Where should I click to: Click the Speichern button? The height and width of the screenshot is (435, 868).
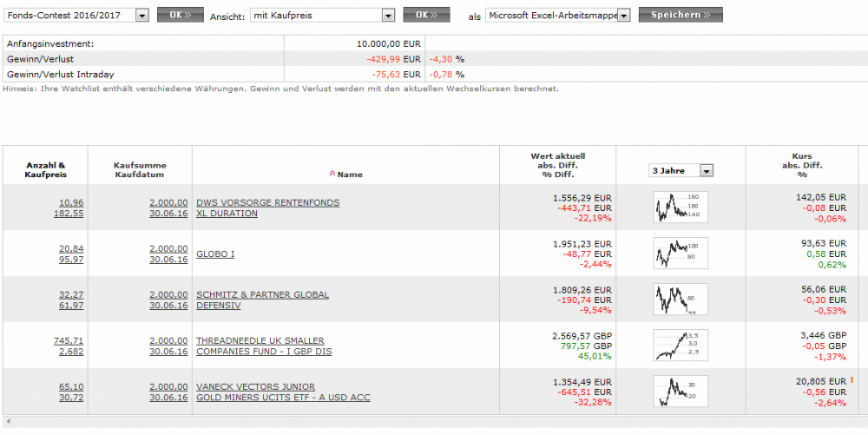point(680,16)
